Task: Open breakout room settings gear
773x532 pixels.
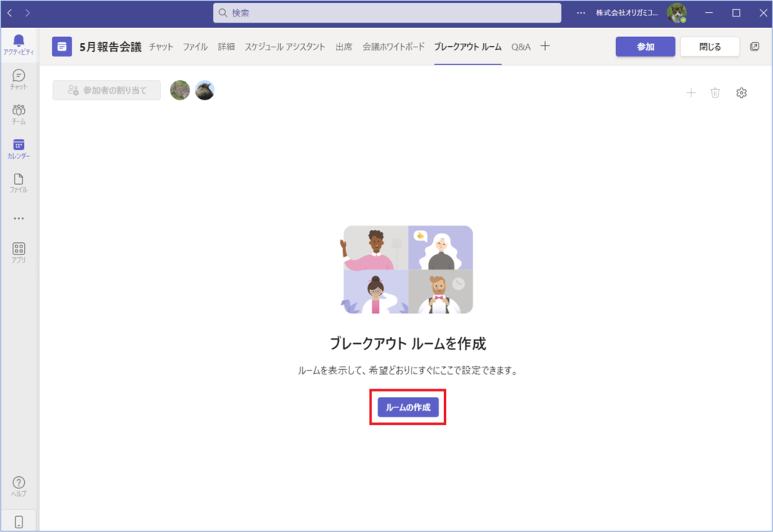Action: pos(741,93)
